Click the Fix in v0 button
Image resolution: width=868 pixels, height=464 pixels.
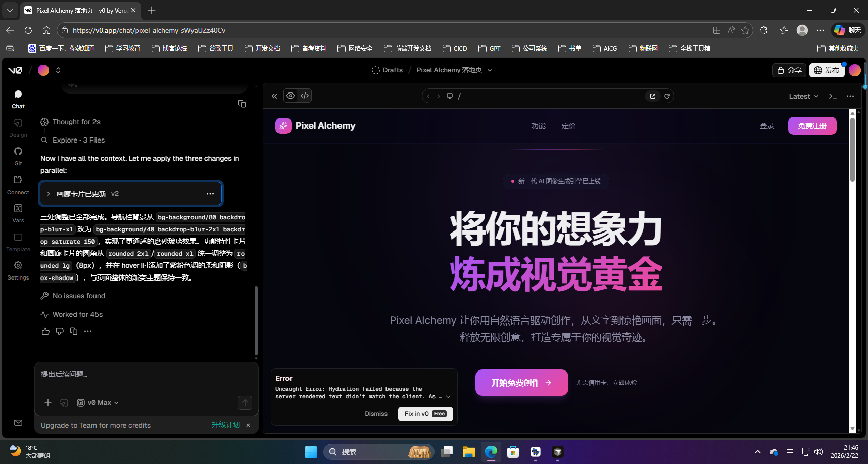pos(425,413)
